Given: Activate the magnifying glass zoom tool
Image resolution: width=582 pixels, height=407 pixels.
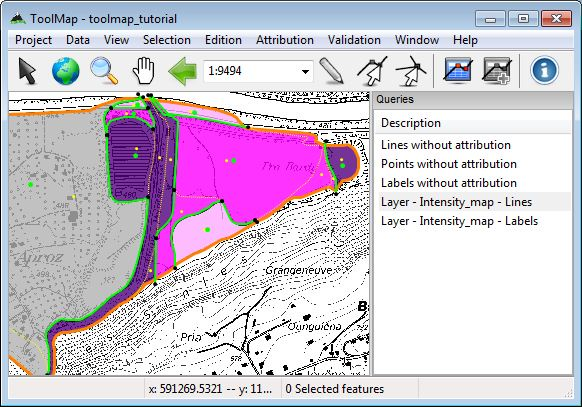Looking at the screenshot, I should (x=104, y=70).
